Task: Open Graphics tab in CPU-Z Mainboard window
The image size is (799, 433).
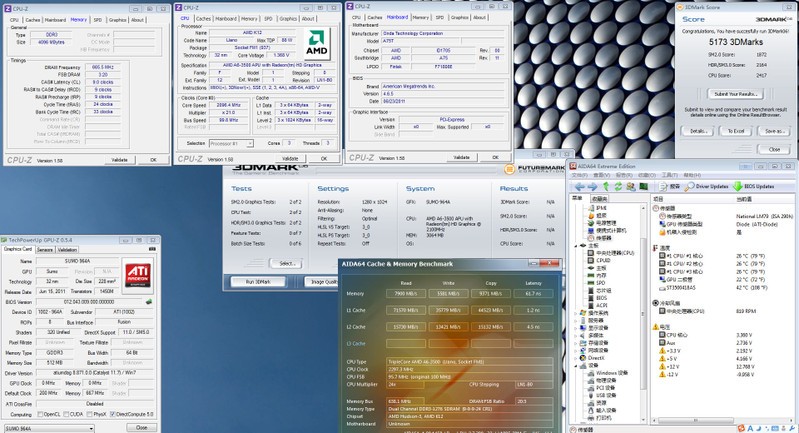Action: pos(459,17)
